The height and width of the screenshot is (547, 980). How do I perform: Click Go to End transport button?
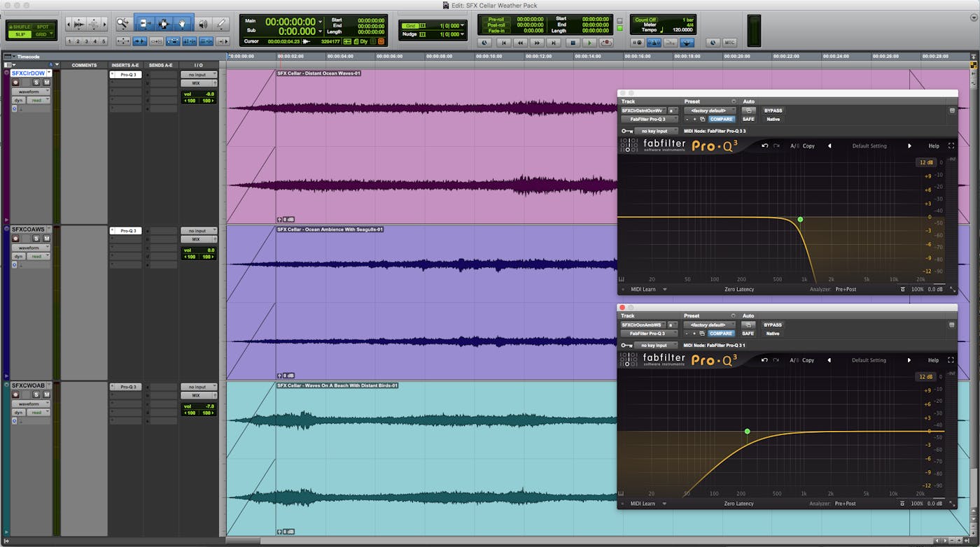coord(554,43)
